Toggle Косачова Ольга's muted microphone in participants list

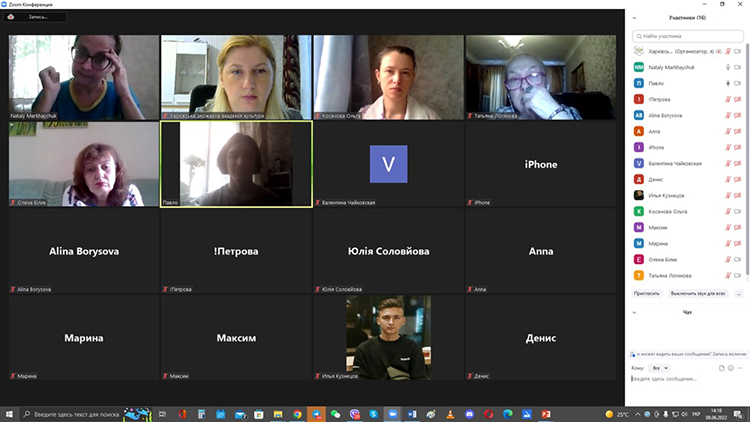click(728, 211)
